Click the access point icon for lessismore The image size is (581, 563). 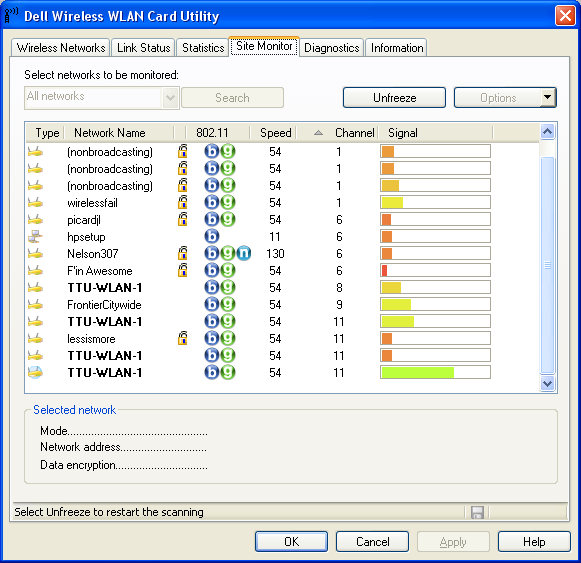(36, 338)
